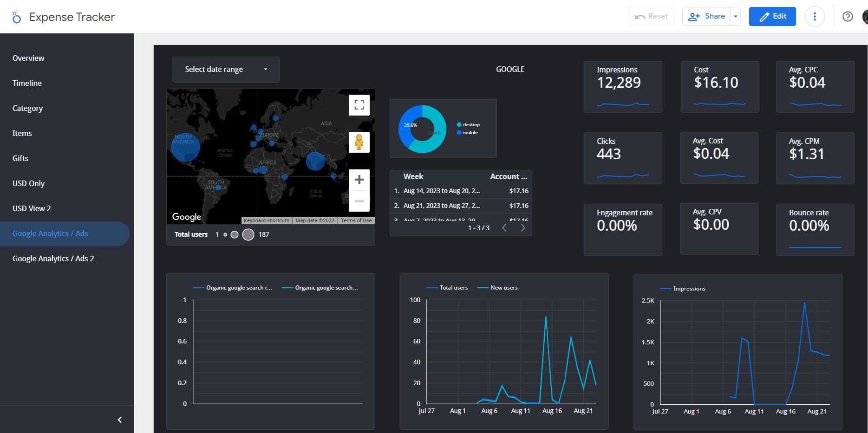Click the first Organic google search legend
Screen dimensions: 868x433
click(233, 288)
